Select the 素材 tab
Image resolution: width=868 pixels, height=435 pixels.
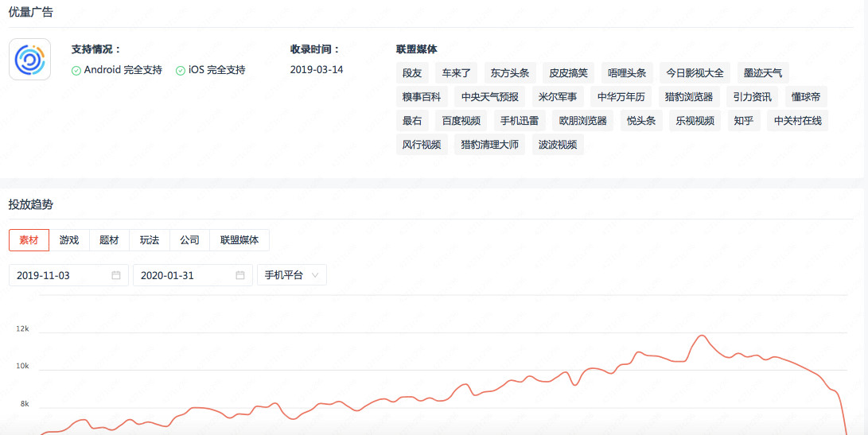pyautogui.click(x=29, y=240)
